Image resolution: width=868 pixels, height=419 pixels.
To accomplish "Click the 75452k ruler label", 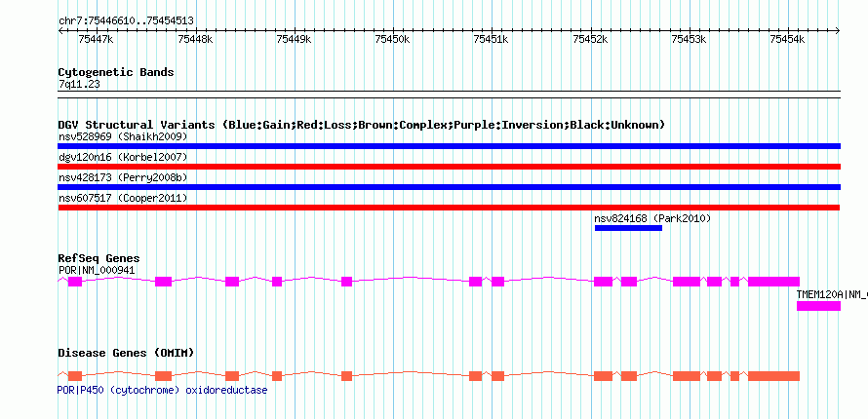I will click(591, 39).
